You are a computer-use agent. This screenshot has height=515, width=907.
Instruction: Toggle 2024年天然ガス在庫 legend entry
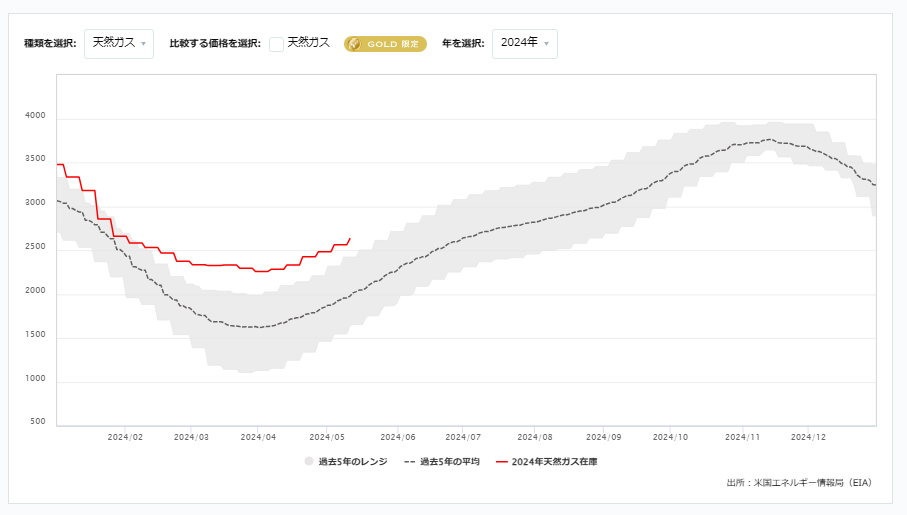tap(547, 461)
